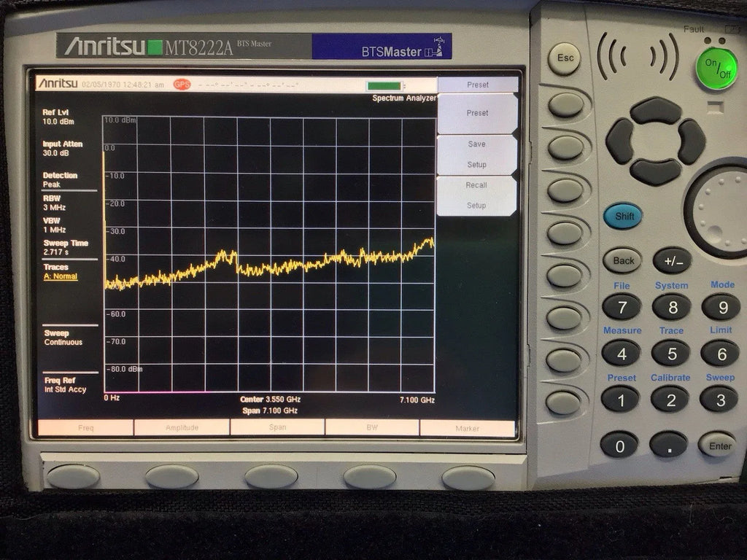Tap numeric key 8 labeled System
The height and width of the screenshot is (560, 747).
(x=672, y=307)
